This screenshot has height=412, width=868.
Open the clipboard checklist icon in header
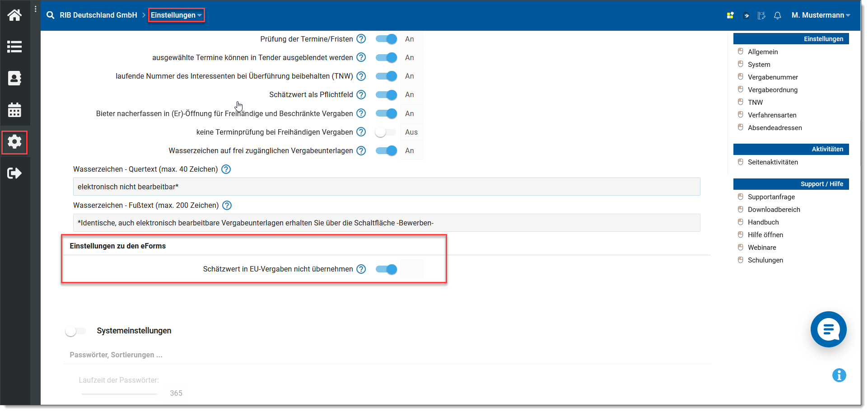(747, 15)
